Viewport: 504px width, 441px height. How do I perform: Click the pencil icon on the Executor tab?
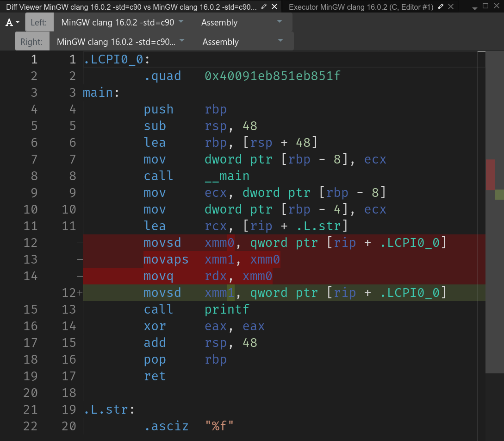(441, 7)
